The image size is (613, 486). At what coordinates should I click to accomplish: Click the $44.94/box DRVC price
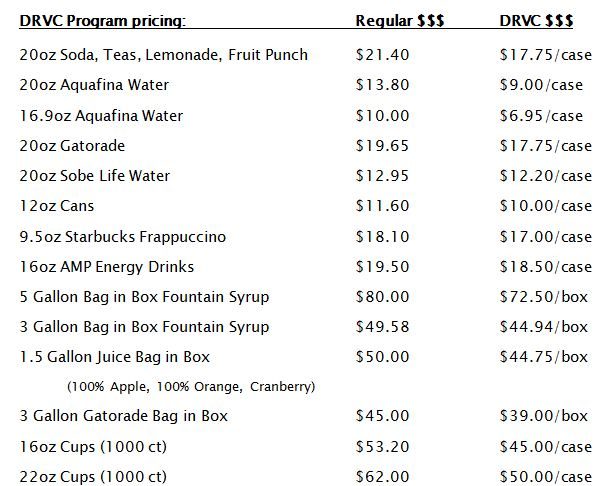coord(544,327)
